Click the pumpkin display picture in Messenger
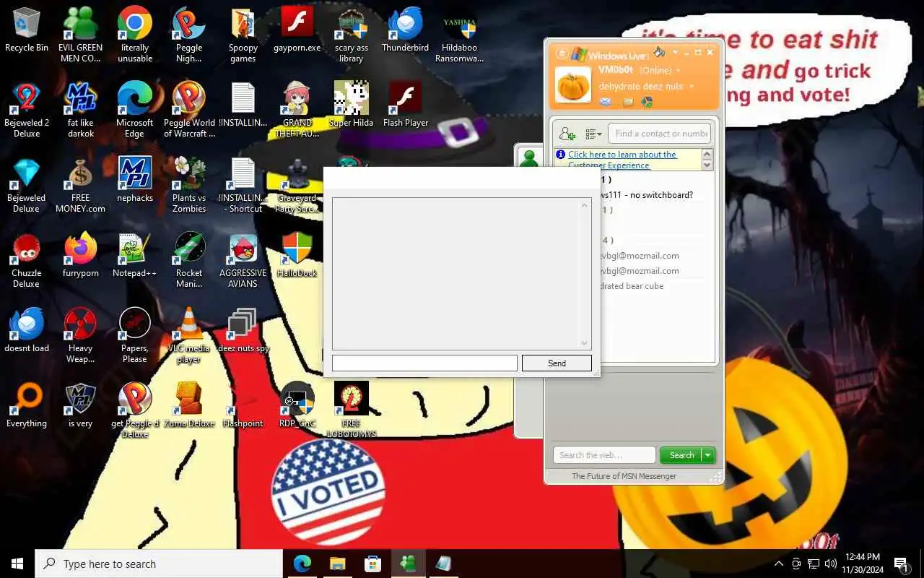 pos(572,85)
